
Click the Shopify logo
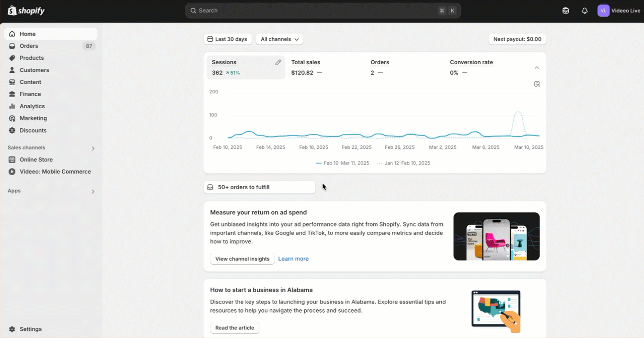click(26, 11)
